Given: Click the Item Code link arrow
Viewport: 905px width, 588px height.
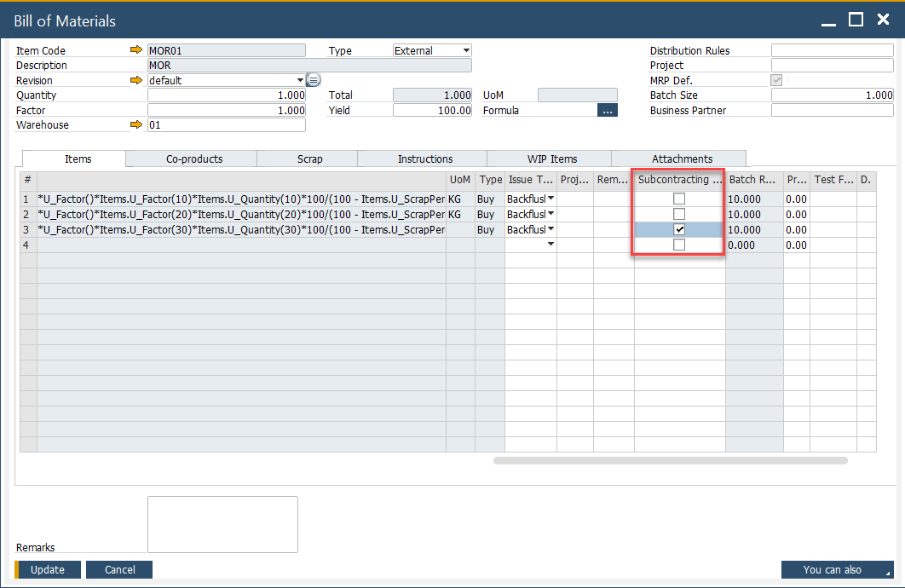Looking at the screenshot, I should point(135,50).
